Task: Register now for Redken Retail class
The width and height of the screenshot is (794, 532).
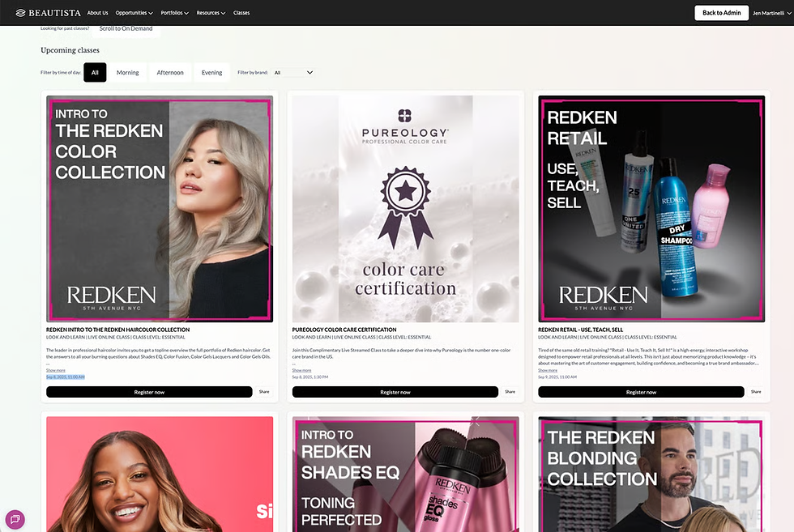Action: (641, 392)
